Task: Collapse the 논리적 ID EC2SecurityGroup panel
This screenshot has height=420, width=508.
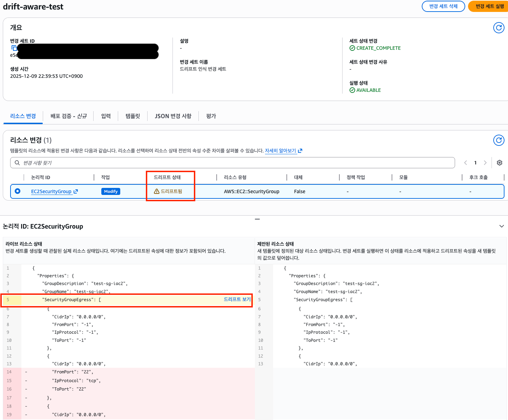Action: 501,226
